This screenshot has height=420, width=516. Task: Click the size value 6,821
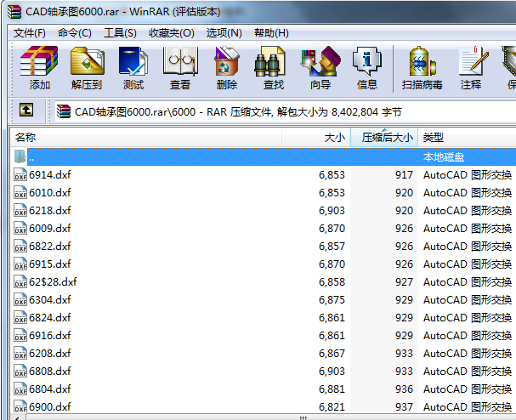332,407
